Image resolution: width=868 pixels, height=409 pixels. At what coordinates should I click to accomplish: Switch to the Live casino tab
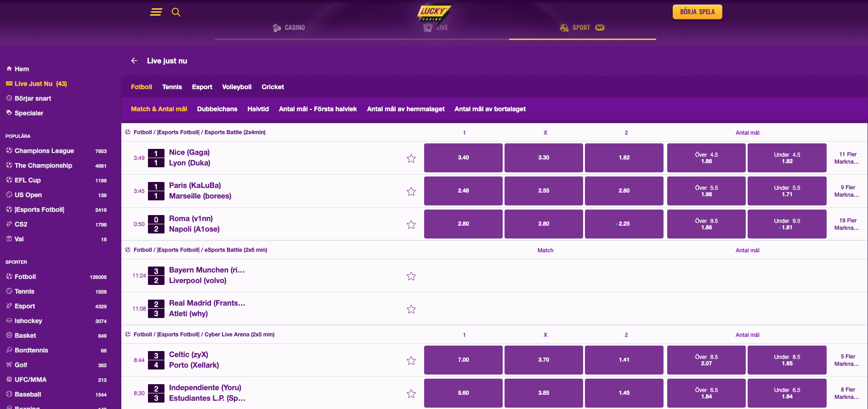coord(436,28)
